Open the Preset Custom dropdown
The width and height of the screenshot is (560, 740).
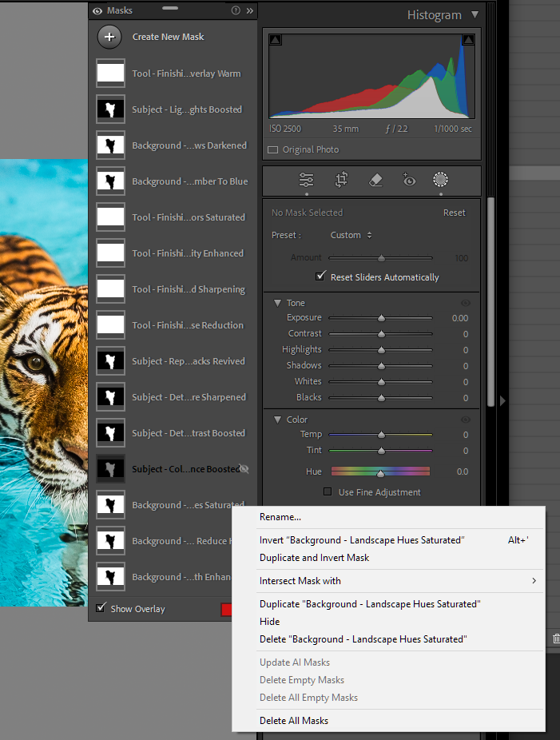pyautogui.click(x=351, y=235)
